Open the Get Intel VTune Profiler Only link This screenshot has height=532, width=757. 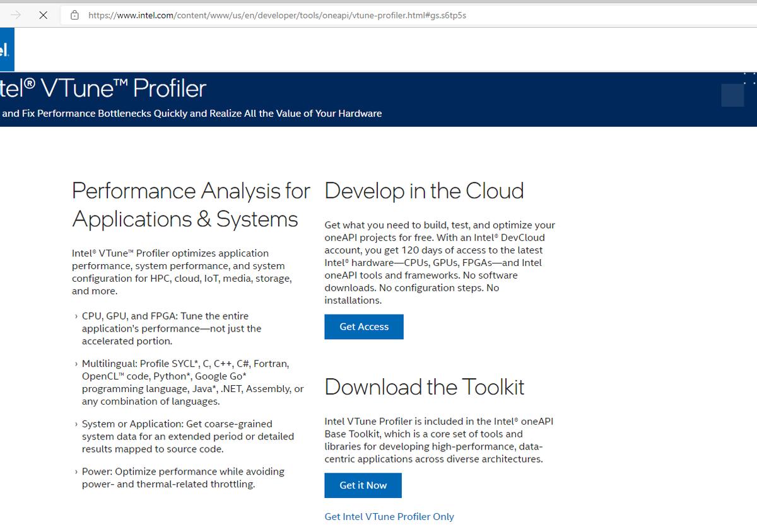coord(389,516)
